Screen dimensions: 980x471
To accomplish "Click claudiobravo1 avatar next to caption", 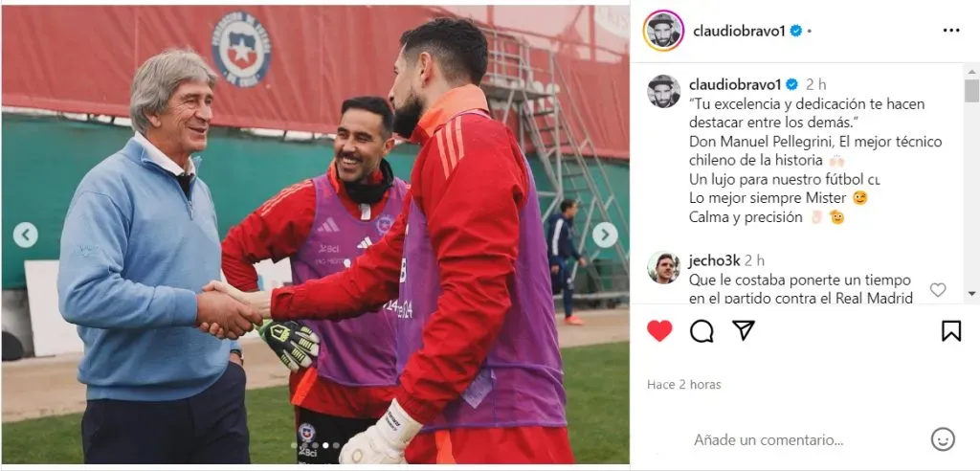I will (x=663, y=91).
